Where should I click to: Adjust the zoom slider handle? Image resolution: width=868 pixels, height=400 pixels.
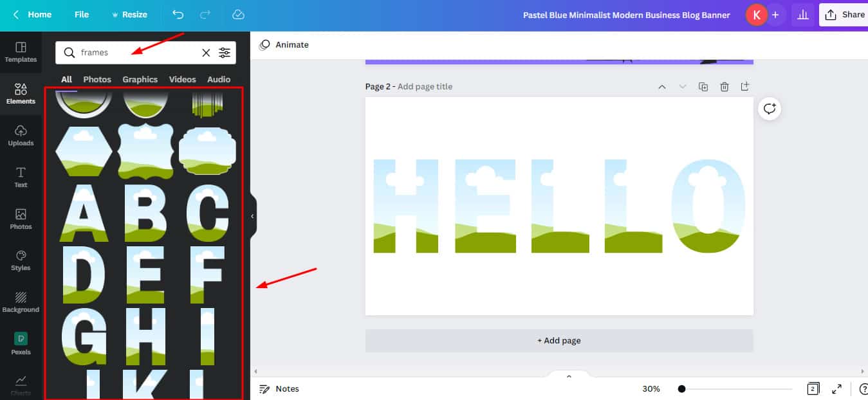(x=681, y=388)
